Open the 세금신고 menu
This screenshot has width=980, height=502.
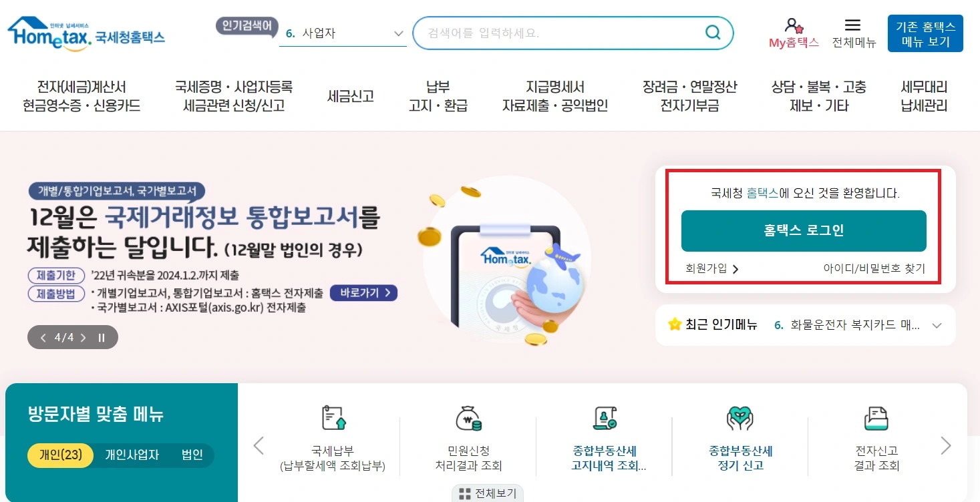click(x=349, y=96)
